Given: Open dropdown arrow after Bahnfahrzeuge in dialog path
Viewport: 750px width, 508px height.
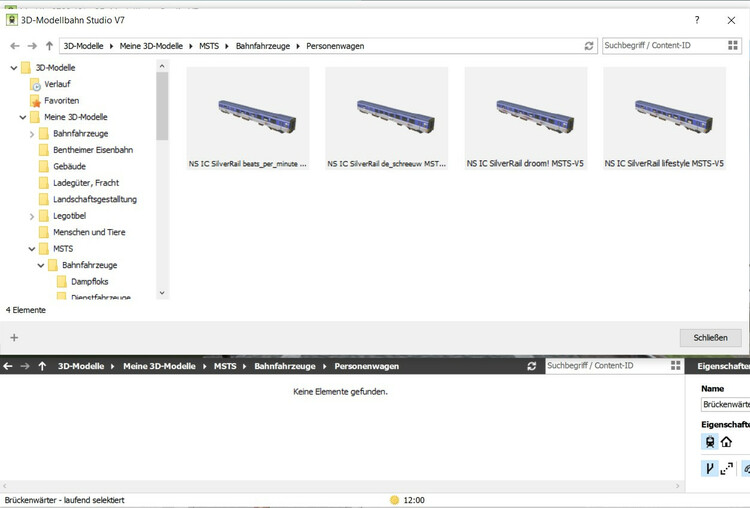Looking at the screenshot, I should [x=298, y=46].
